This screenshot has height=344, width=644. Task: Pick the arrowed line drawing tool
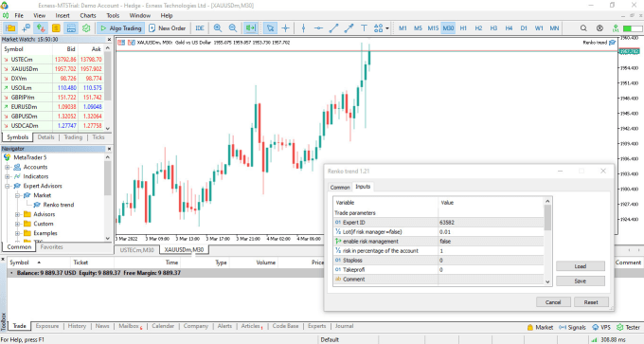(349, 27)
